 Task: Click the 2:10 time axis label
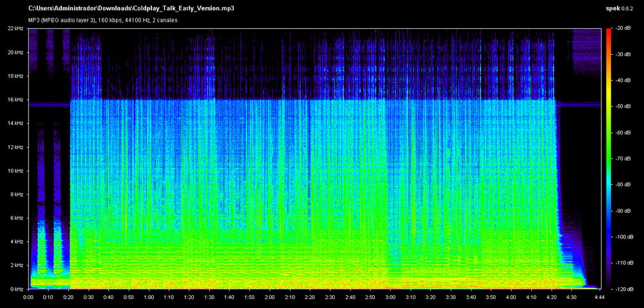point(290,296)
